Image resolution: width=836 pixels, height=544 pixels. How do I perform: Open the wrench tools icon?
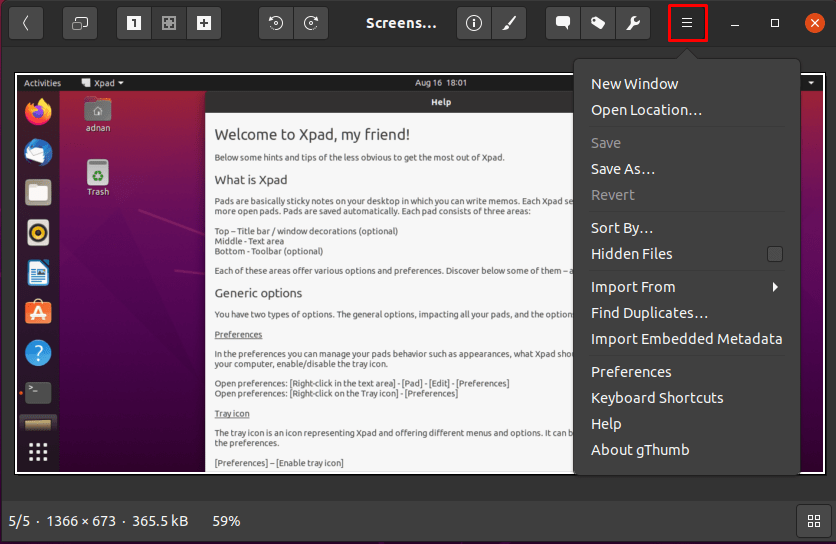pyautogui.click(x=633, y=23)
